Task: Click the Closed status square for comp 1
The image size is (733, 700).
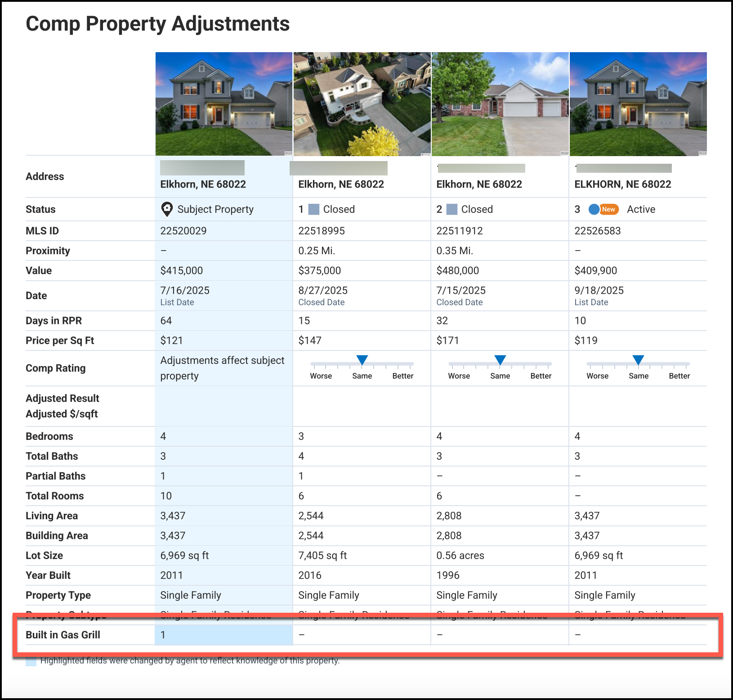Action: click(x=314, y=209)
